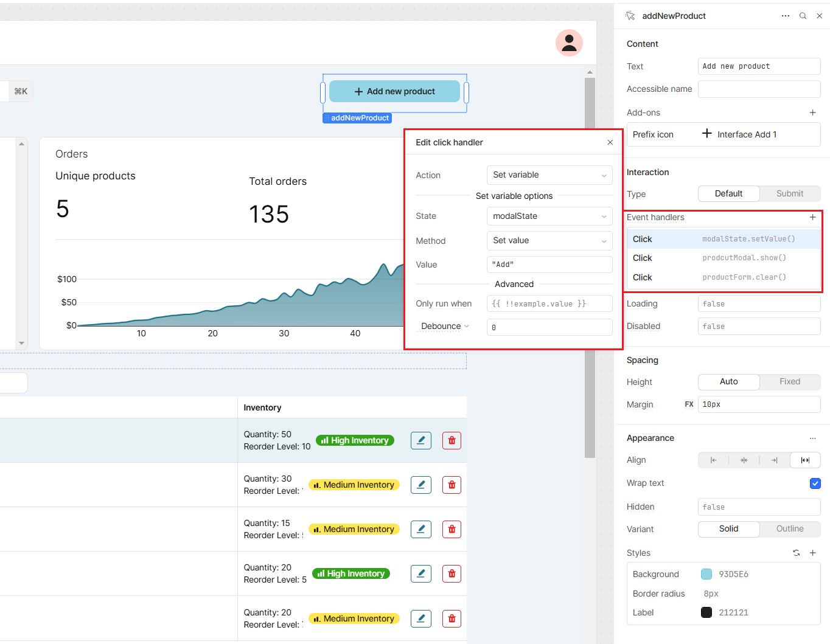Choose the Outline variant
Screen dimensions: 830x644
tap(790, 529)
